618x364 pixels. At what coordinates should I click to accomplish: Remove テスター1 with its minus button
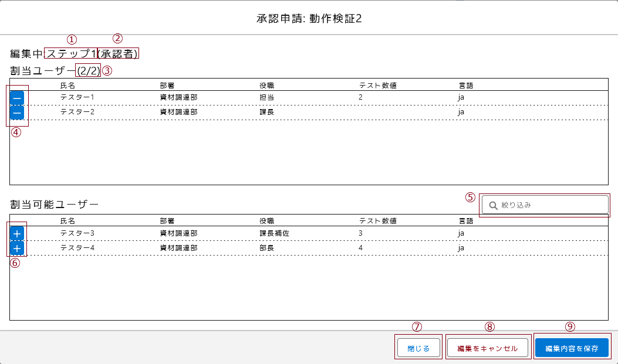coord(17,98)
